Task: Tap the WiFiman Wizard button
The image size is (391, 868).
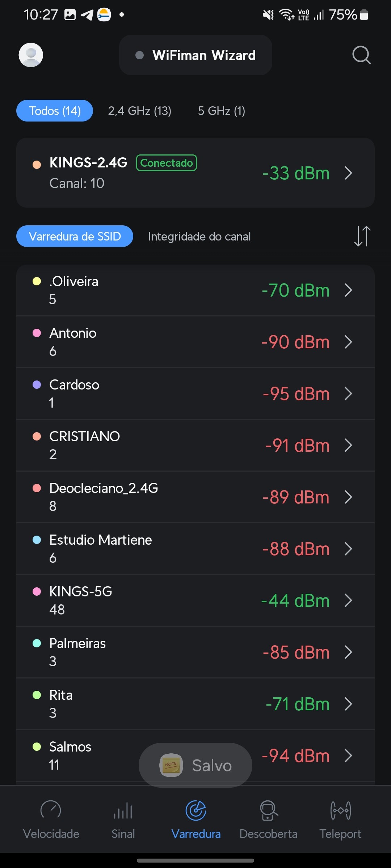Action: coord(195,55)
